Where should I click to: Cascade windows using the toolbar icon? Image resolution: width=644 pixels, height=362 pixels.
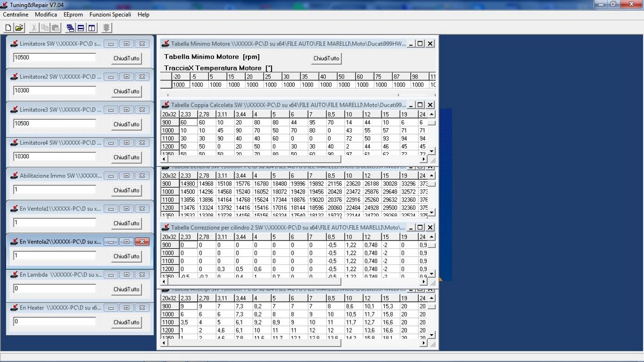(70, 28)
